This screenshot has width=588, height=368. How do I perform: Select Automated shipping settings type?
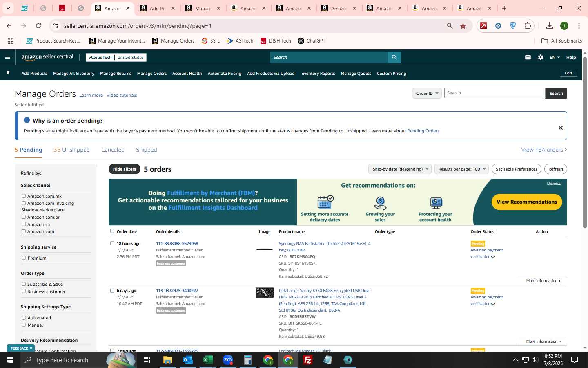pos(24,318)
